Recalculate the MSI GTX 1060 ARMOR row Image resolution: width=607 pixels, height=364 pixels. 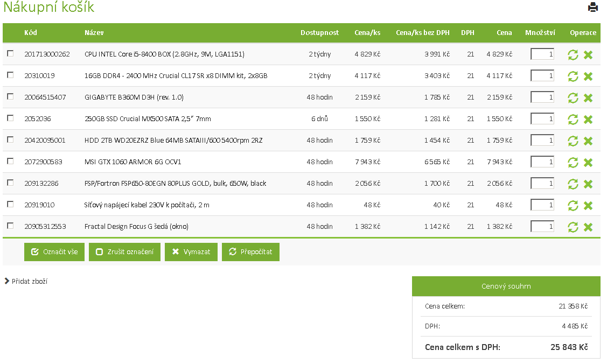pos(573,163)
